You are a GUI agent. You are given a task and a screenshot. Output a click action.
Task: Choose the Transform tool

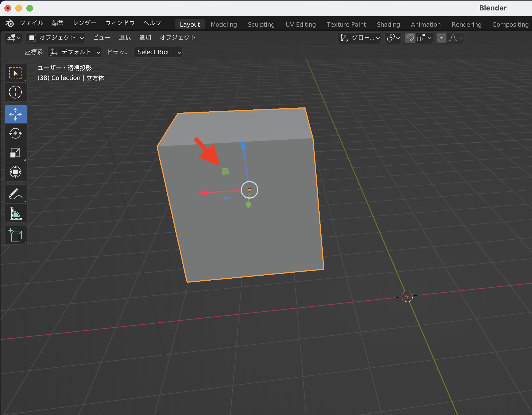(15, 172)
